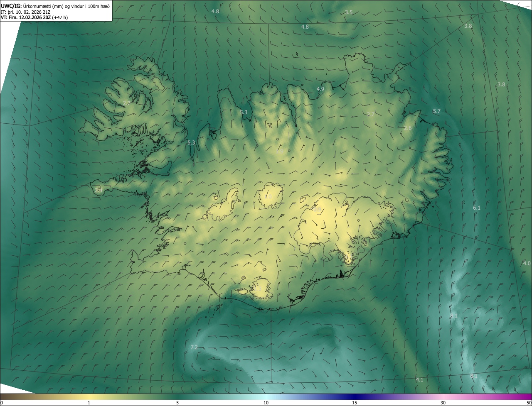Select the 6.1 value off the east coast
The image size is (532, 406).
(477, 208)
